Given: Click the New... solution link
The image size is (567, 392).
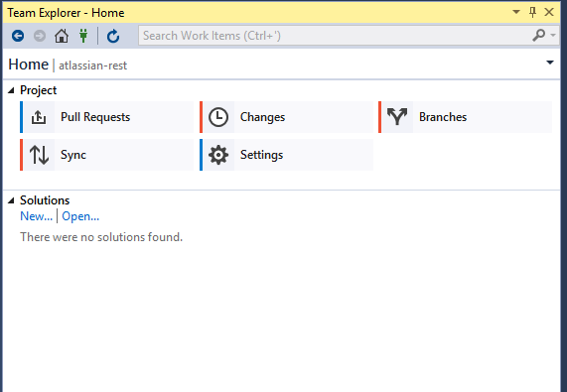Looking at the screenshot, I should pos(36,216).
